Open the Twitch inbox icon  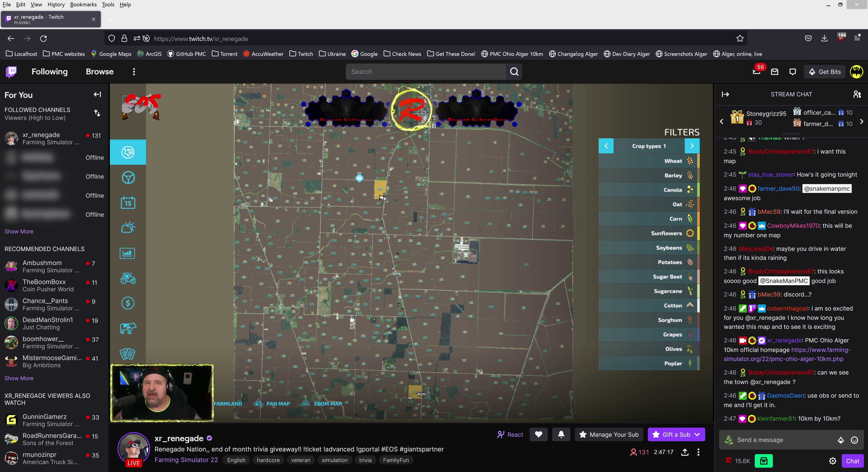pyautogui.click(x=775, y=72)
